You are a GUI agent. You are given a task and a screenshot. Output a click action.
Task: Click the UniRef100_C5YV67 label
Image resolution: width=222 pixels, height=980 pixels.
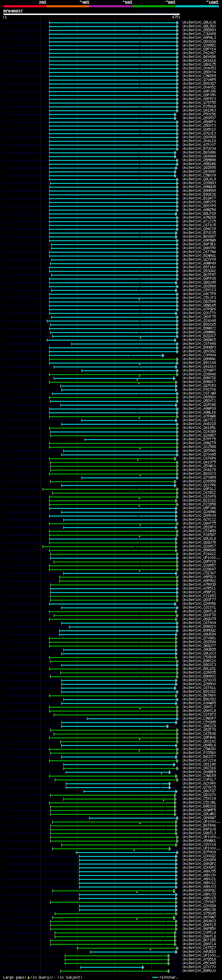[199, 902]
